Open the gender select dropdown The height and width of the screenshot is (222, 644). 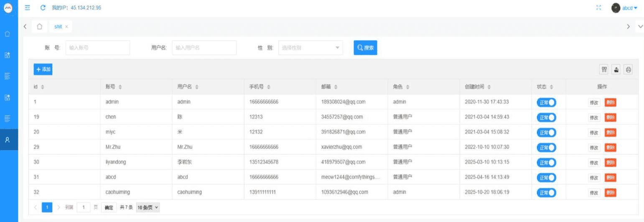pos(311,48)
